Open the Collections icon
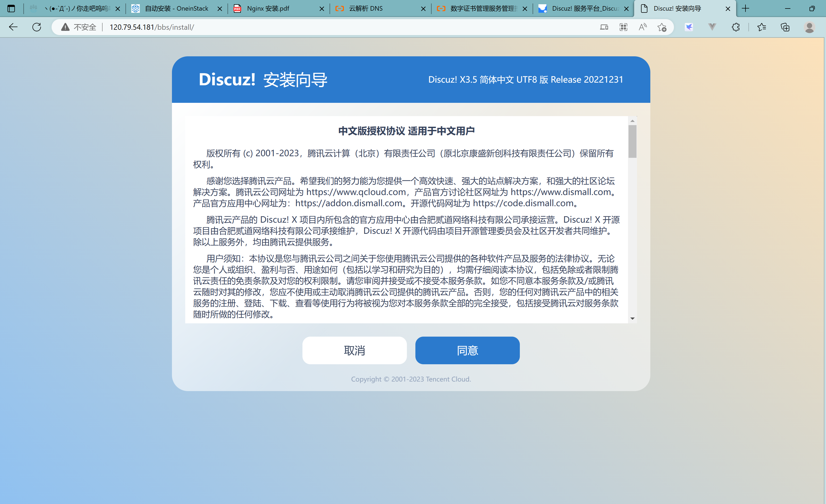The width and height of the screenshot is (826, 504). pyautogui.click(x=785, y=27)
